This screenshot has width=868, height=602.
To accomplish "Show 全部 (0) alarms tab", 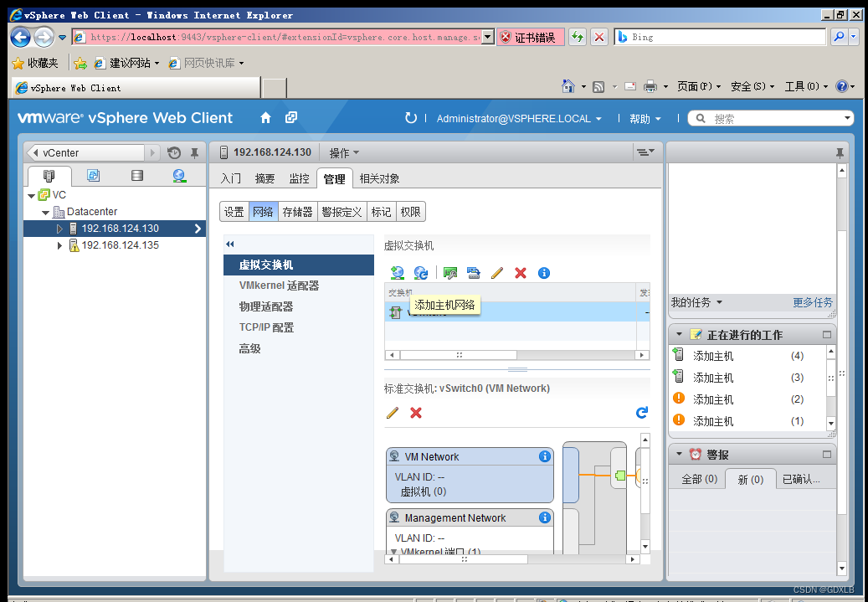I will [x=699, y=479].
